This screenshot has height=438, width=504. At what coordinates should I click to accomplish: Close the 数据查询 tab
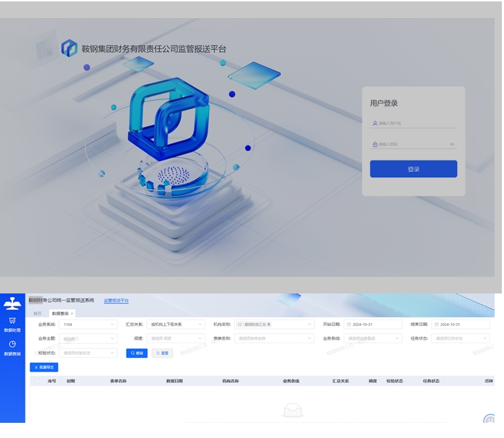(72, 314)
